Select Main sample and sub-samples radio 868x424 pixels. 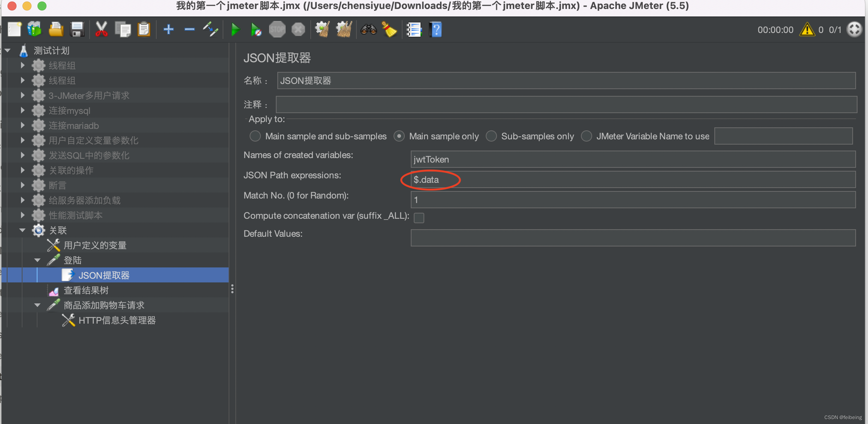click(x=255, y=136)
